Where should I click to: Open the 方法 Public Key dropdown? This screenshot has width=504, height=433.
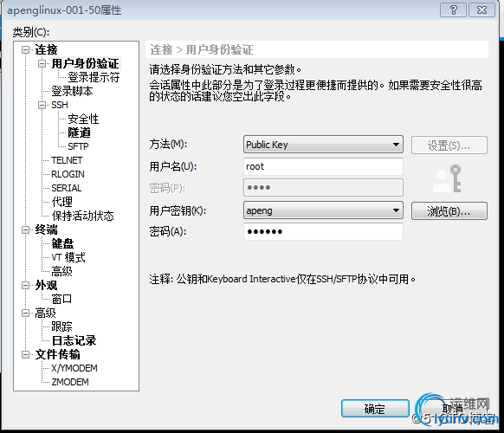(x=397, y=145)
